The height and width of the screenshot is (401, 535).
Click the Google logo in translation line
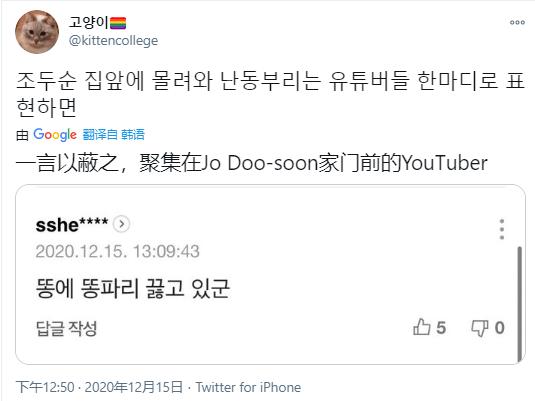point(55,134)
